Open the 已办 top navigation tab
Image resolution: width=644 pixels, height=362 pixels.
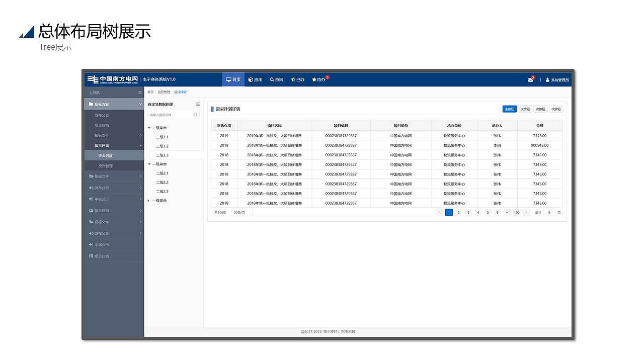[x=298, y=79]
